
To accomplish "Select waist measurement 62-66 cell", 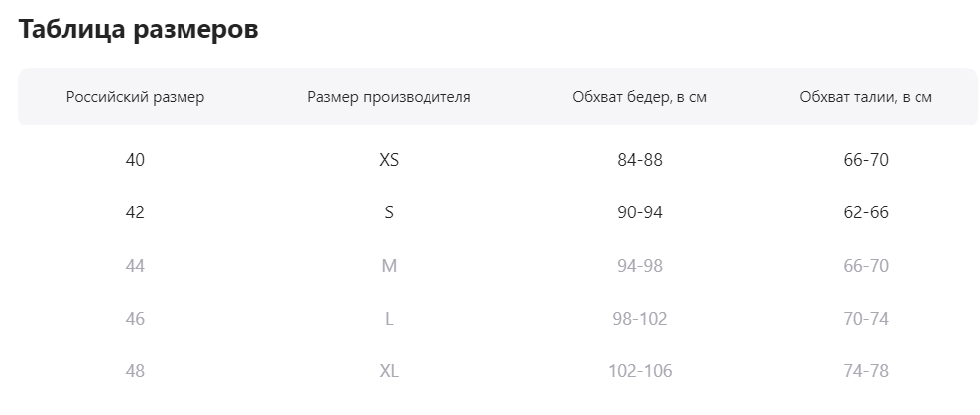I will click(866, 212).
